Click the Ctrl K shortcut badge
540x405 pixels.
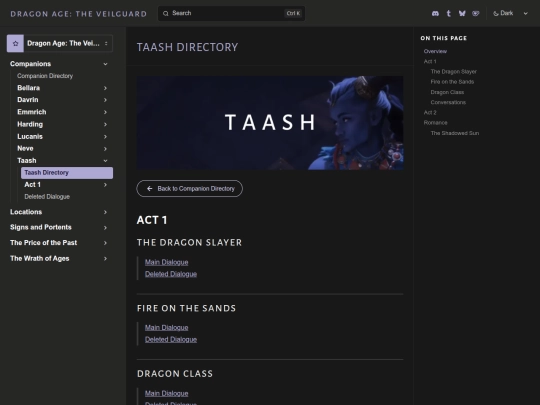point(293,13)
